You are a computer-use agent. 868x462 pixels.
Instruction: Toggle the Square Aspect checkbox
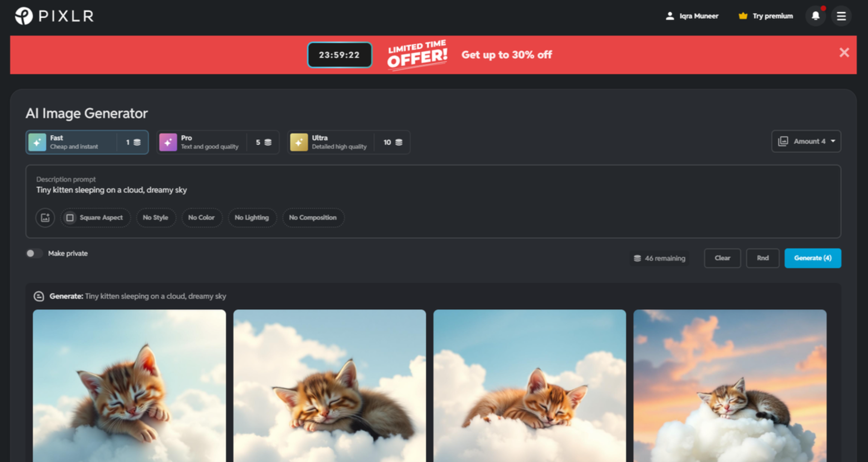pyautogui.click(x=70, y=217)
